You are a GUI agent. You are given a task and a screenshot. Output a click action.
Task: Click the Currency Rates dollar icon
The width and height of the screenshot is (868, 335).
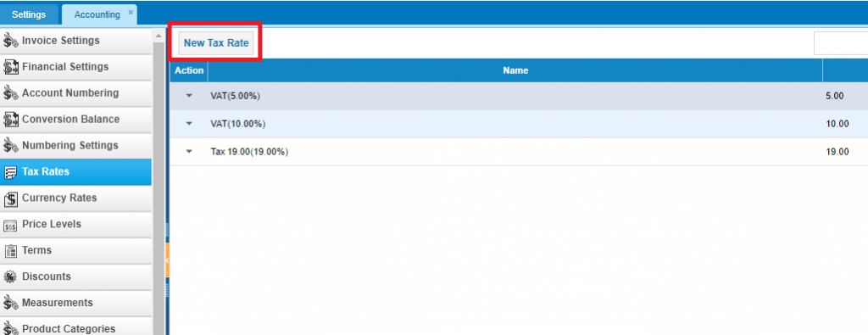(x=10, y=198)
